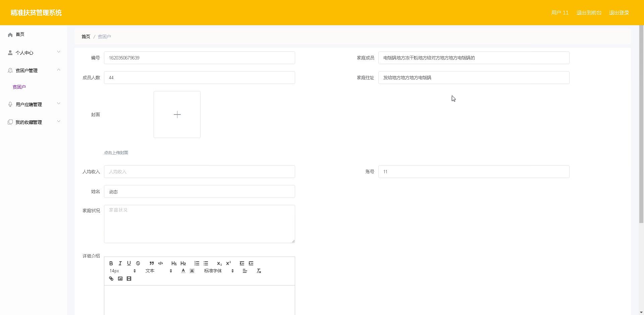This screenshot has width=644, height=315.
Task: Apply italic formatting in 详细介绍 editor
Action: (x=120, y=263)
